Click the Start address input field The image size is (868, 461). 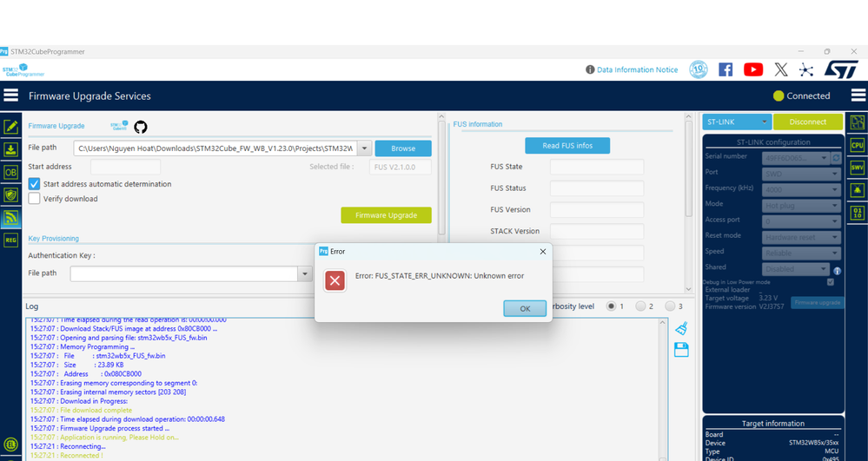click(x=126, y=167)
